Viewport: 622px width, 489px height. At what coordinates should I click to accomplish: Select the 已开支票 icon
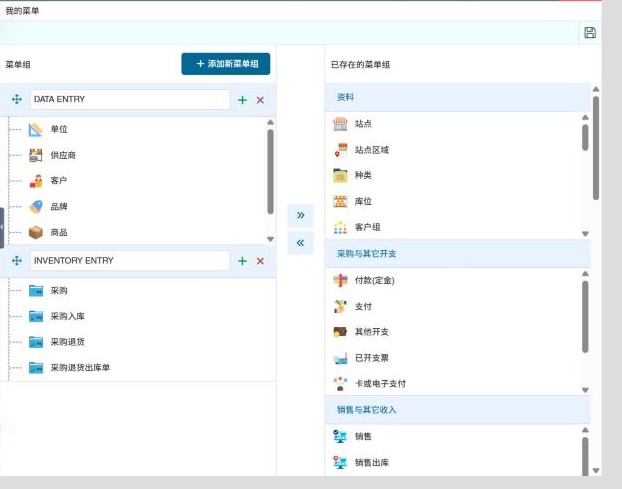pyautogui.click(x=340, y=358)
